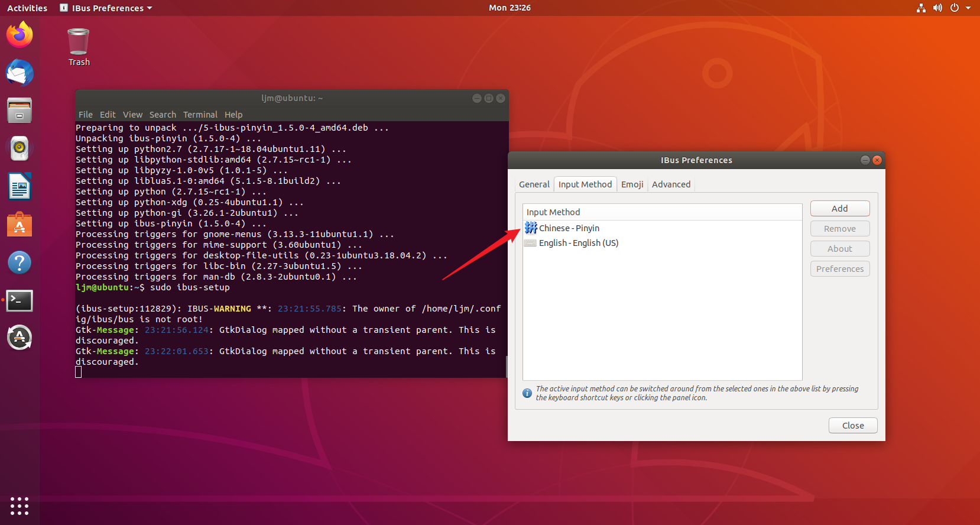Screen dimensions: 980x525
Task: Click the network status icon
Action: click(x=921, y=8)
